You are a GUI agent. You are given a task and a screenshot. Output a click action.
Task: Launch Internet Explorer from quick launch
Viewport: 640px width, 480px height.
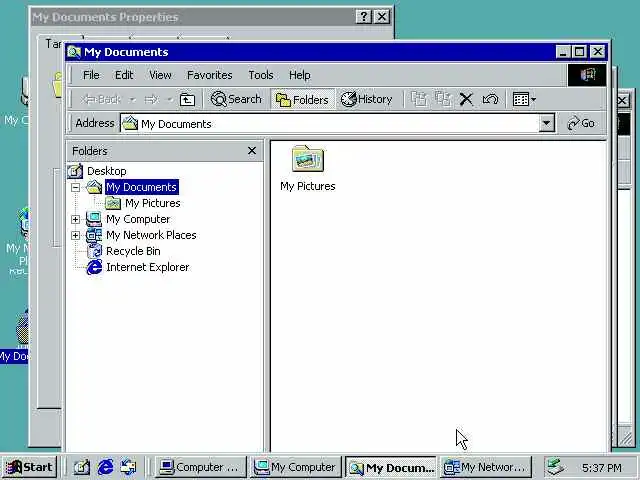[x=105, y=467]
